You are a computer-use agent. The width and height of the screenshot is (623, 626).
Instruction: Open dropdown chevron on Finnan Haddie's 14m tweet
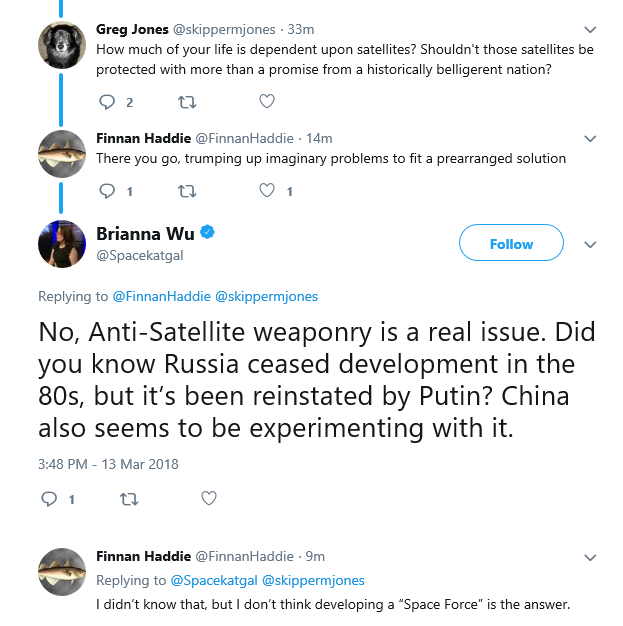tap(590, 139)
